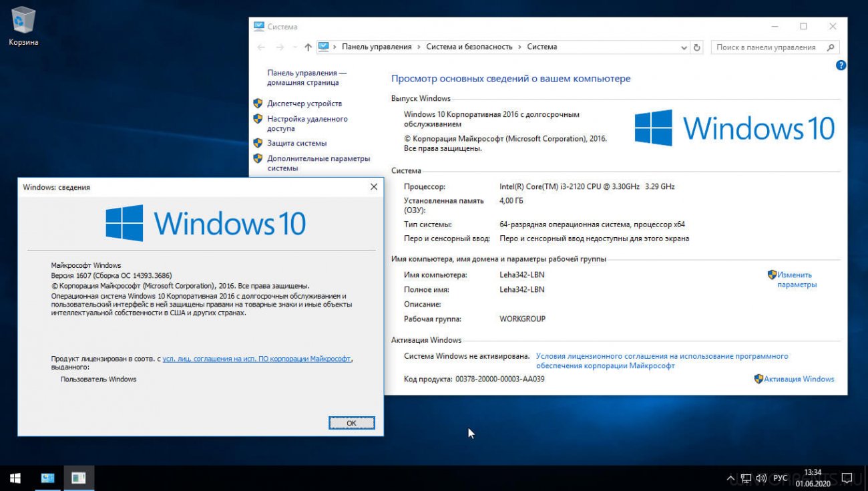This screenshot has height=491, width=868.
Task: Go up one level arrow
Action: point(308,47)
